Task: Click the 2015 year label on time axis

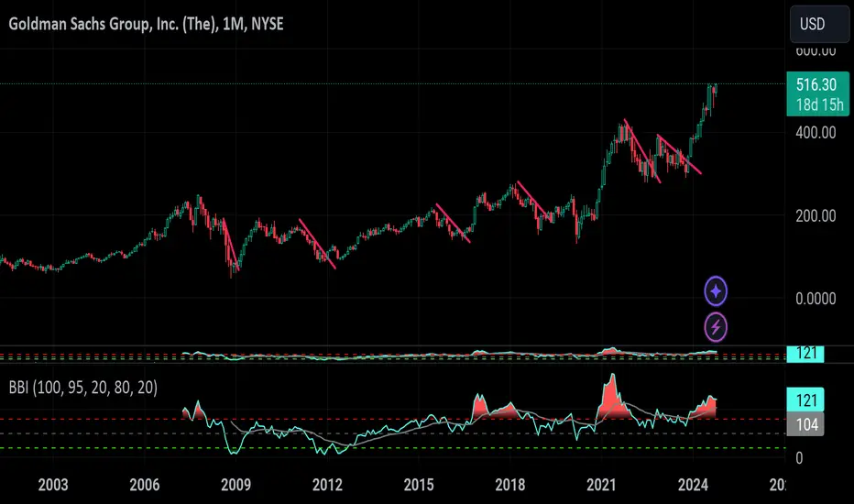Action: 419,485
